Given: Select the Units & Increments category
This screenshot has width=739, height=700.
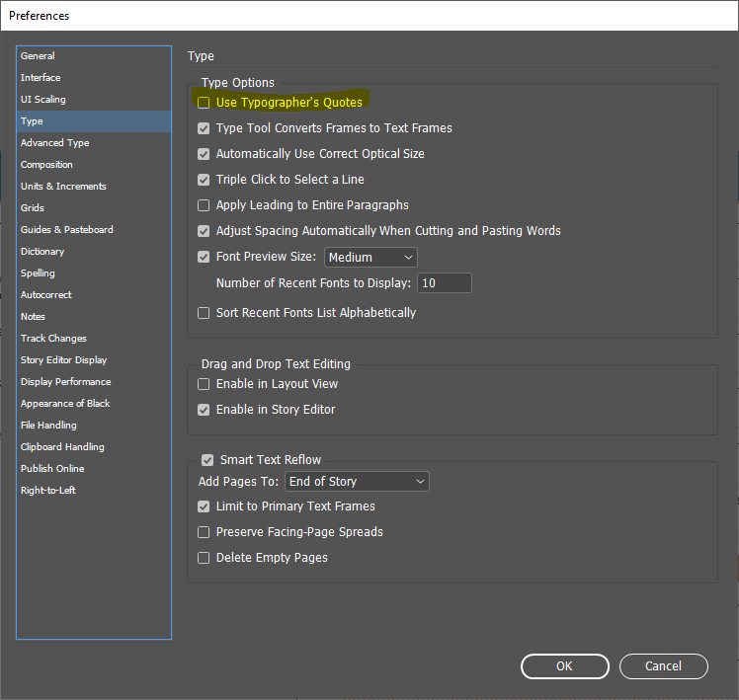Looking at the screenshot, I should pos(63,187).
